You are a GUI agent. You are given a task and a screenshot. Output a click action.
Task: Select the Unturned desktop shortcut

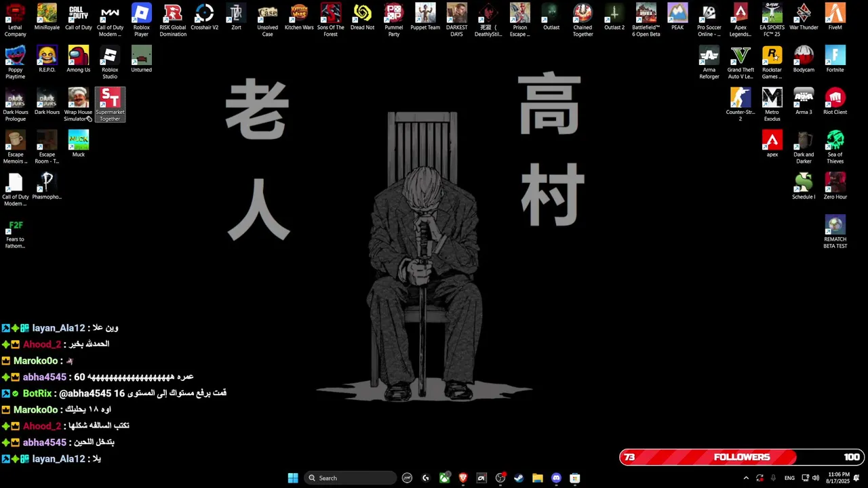tap(141, 60)
